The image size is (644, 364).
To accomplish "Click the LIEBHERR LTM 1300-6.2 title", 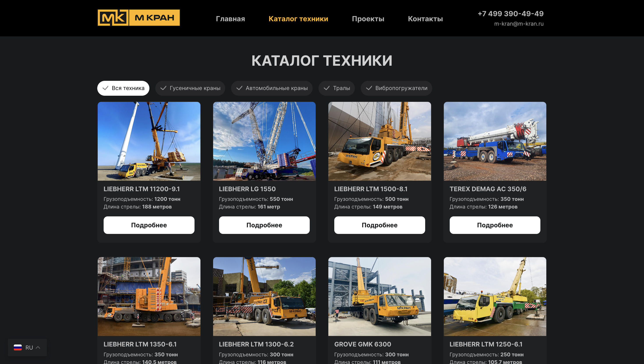I will point(256,344).
